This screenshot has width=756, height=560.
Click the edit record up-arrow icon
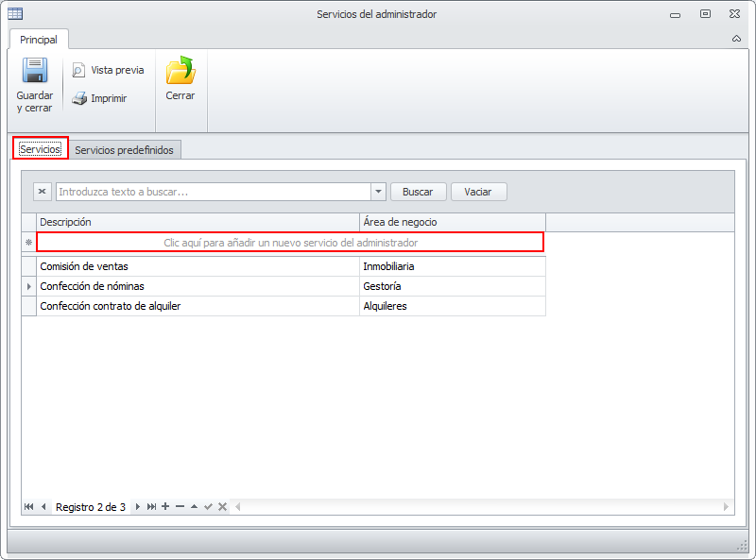tap(194, 506)
